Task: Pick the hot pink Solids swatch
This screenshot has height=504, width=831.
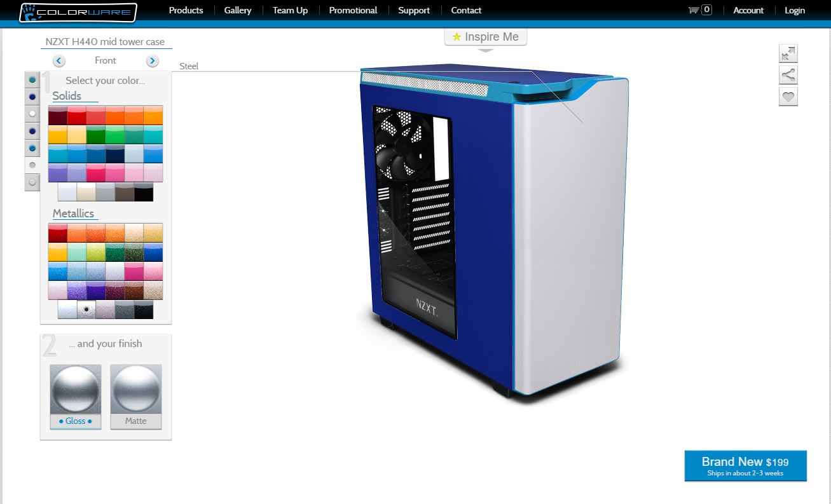Action: [x=96, y=173]
